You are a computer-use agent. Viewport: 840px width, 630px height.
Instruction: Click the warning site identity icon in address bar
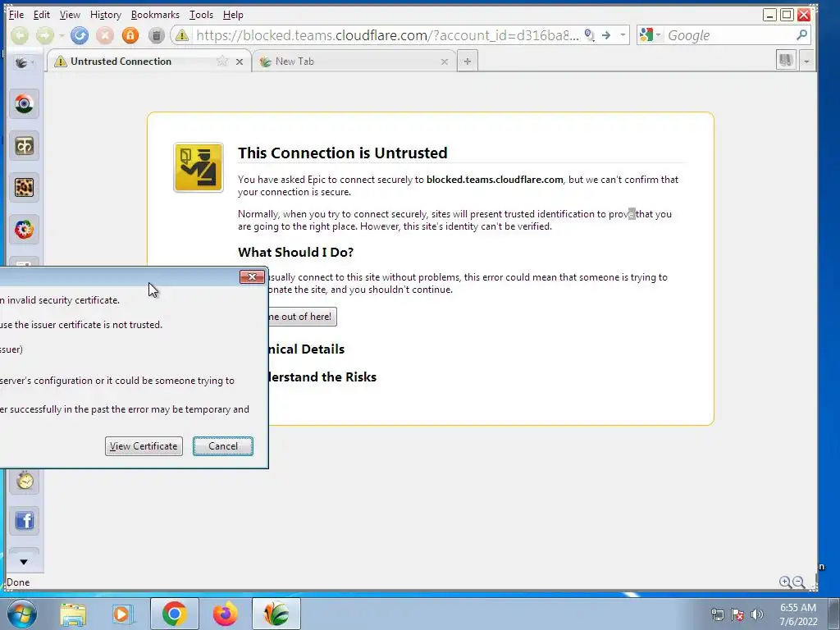[x=182, y=35]
